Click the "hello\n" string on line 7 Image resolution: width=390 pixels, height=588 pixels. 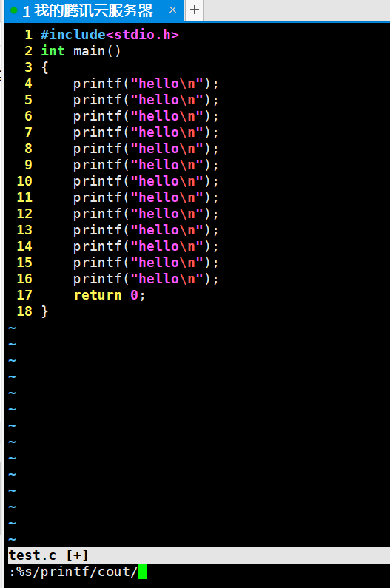coord(167,132)
